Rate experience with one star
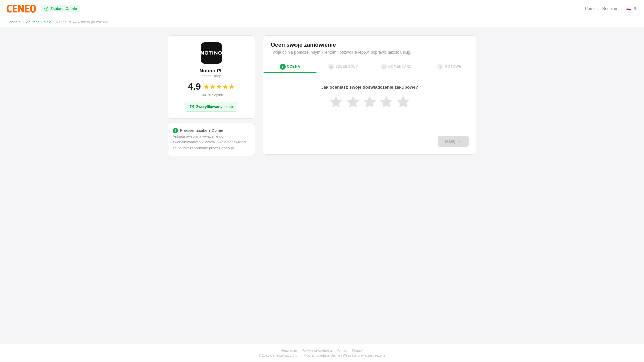The width and height of the screenshot is (644, 362). [336, 102]
